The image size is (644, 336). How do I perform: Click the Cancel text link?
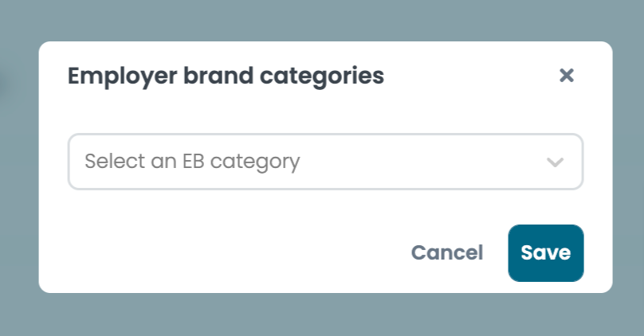[447, 252]
